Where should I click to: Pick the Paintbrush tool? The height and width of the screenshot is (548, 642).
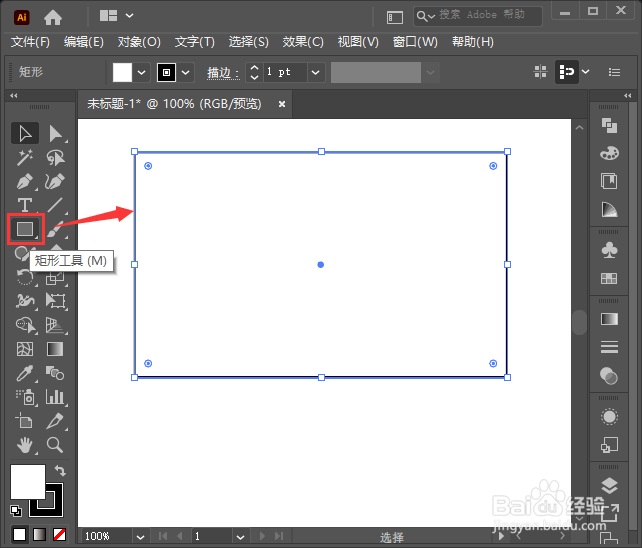click(x=56, y=230)
